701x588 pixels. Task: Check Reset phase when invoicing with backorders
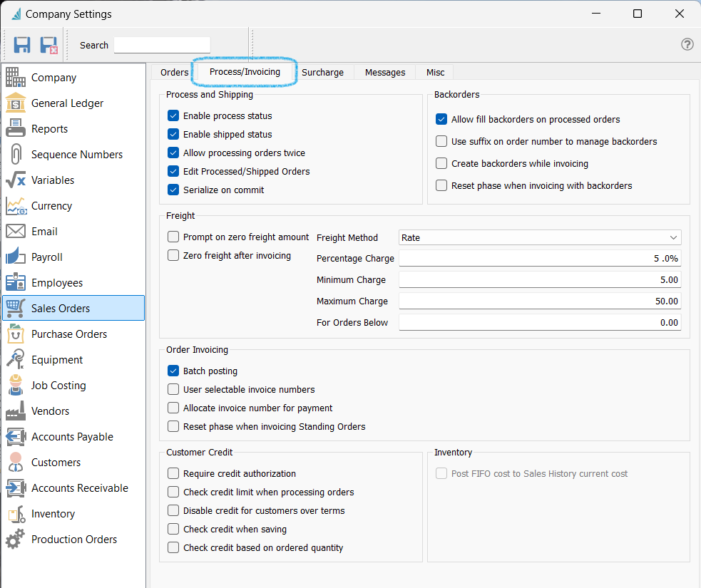tap(441, 185)
